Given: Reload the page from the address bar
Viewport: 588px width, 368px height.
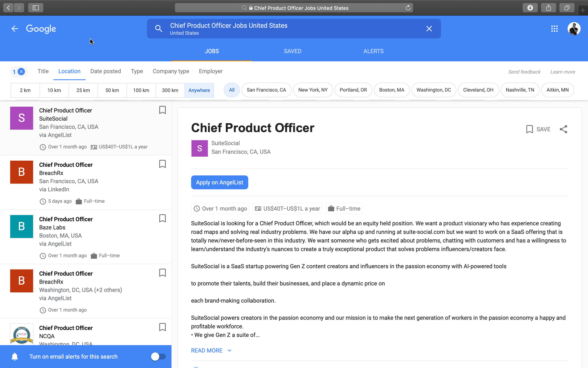Looking at the screenshot, I should [408, 8].
